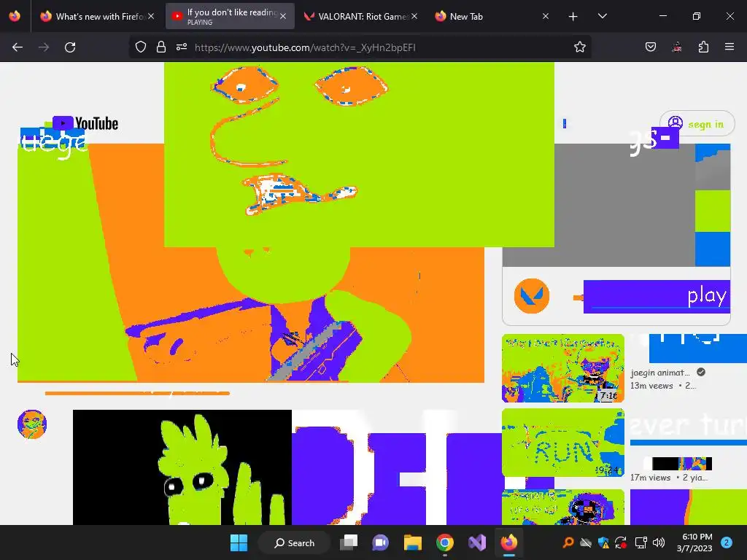Open the Save to Pocket button
The width and height of the screenshot is (747, 560).
pyautogui.click(x=650, y=47)
